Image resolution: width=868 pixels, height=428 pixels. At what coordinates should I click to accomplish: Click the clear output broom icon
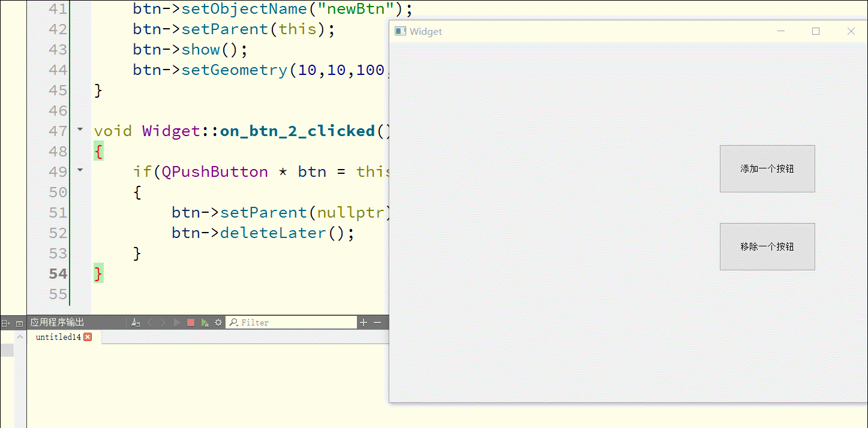point(136,322)
